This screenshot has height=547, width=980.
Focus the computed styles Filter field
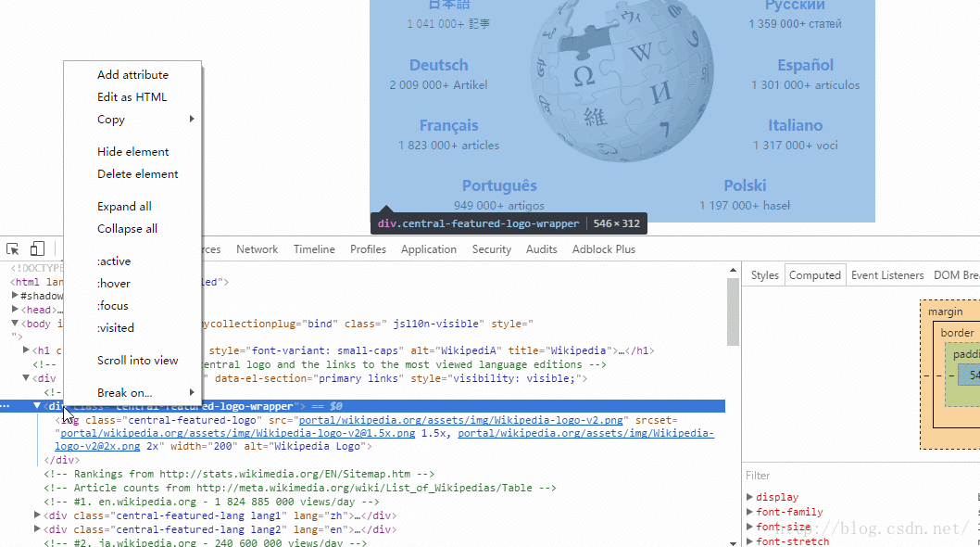pyautogui.click(x=861, y=476)
